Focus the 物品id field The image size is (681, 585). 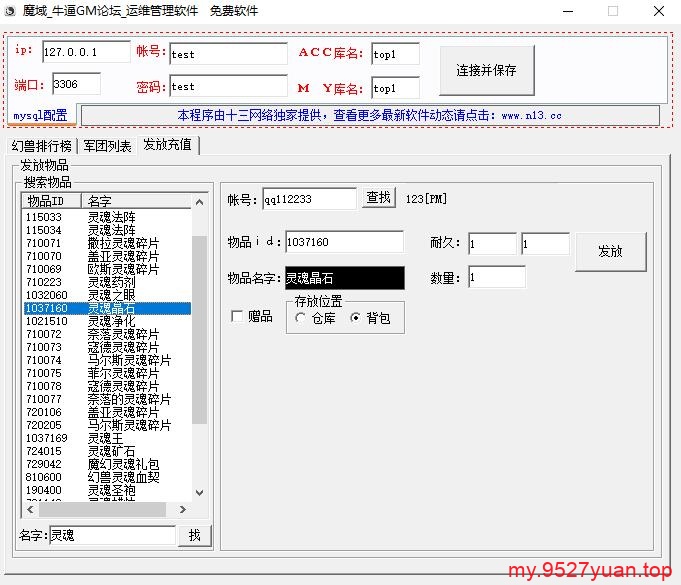point(344,242)
